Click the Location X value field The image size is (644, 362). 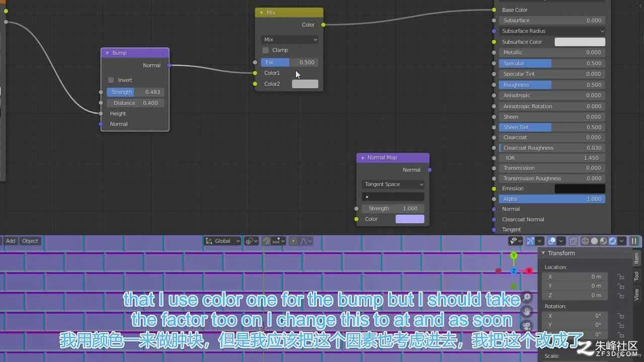tap(576, 277)
